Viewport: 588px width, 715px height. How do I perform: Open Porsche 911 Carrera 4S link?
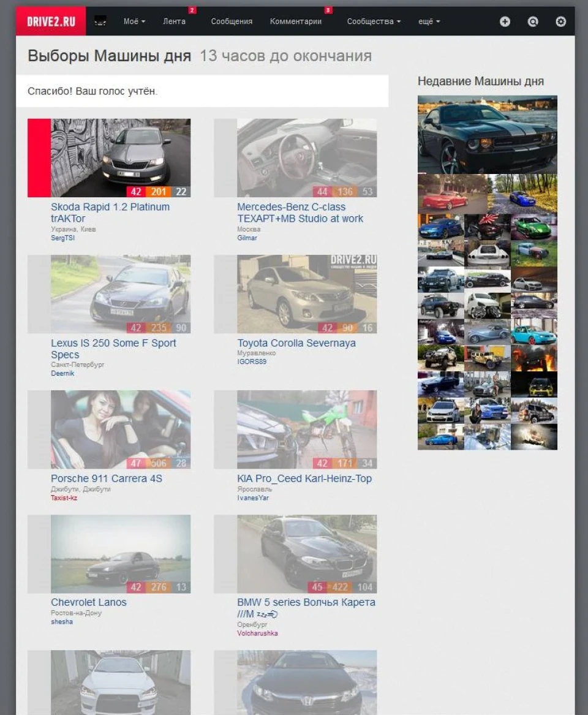click(106, 479)
